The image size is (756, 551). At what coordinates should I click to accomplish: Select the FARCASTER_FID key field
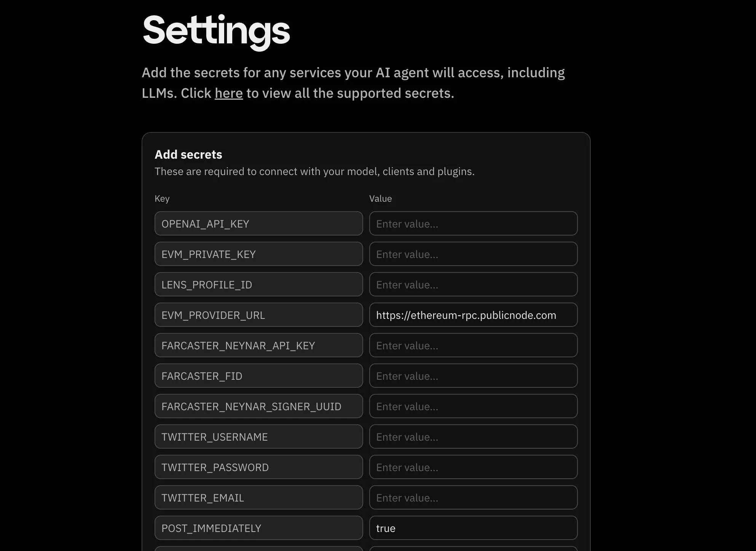[x=258, y=376]
